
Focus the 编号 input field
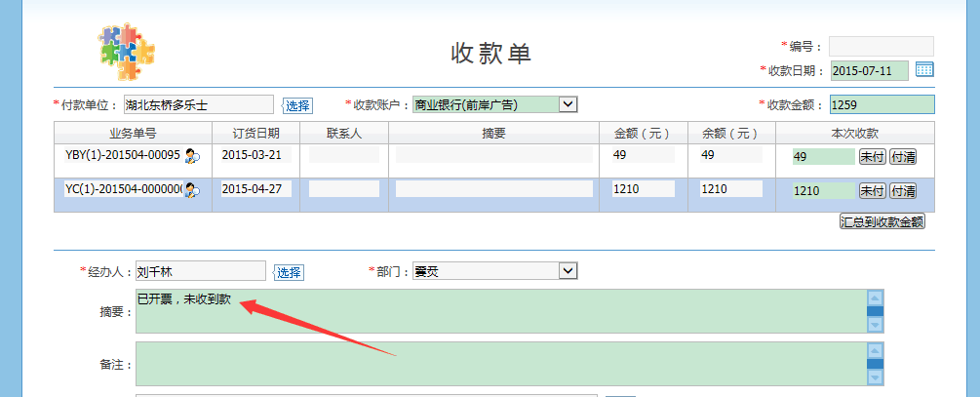pyautogui.click(x=881, y=46)
